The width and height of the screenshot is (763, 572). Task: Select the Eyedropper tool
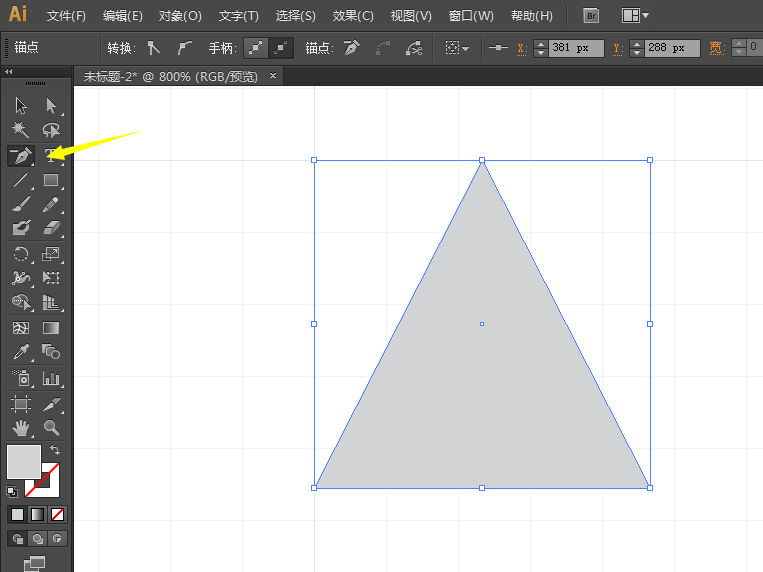point(21,351)
